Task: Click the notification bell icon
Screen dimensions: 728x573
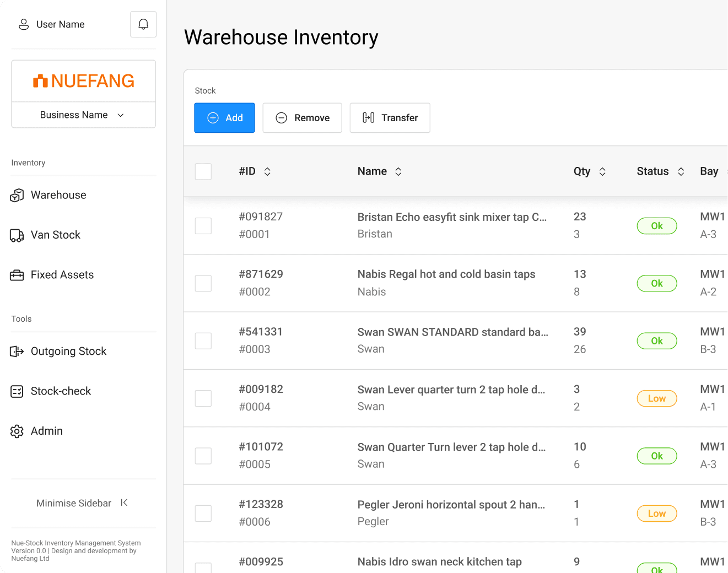Action: 143,24
